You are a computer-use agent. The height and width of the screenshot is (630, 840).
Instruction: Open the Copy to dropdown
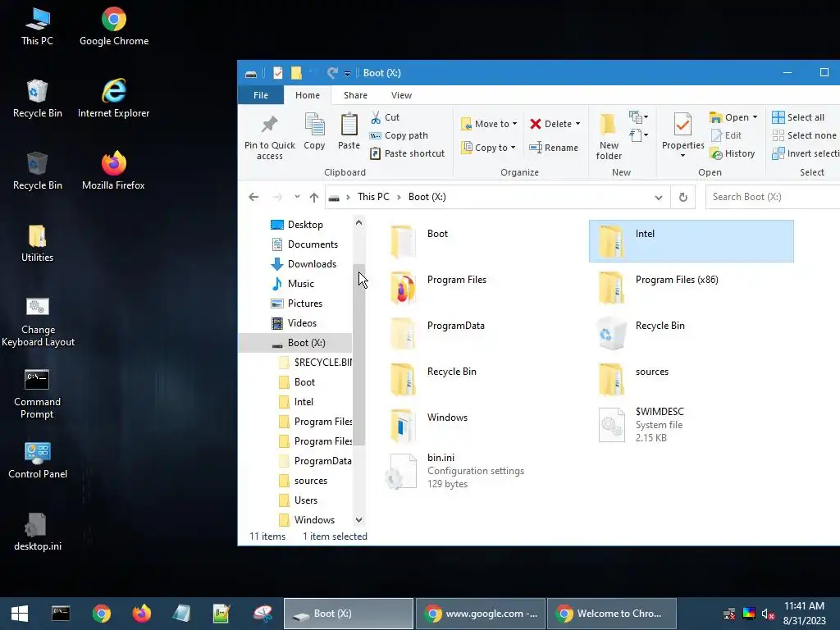point(489,148)
